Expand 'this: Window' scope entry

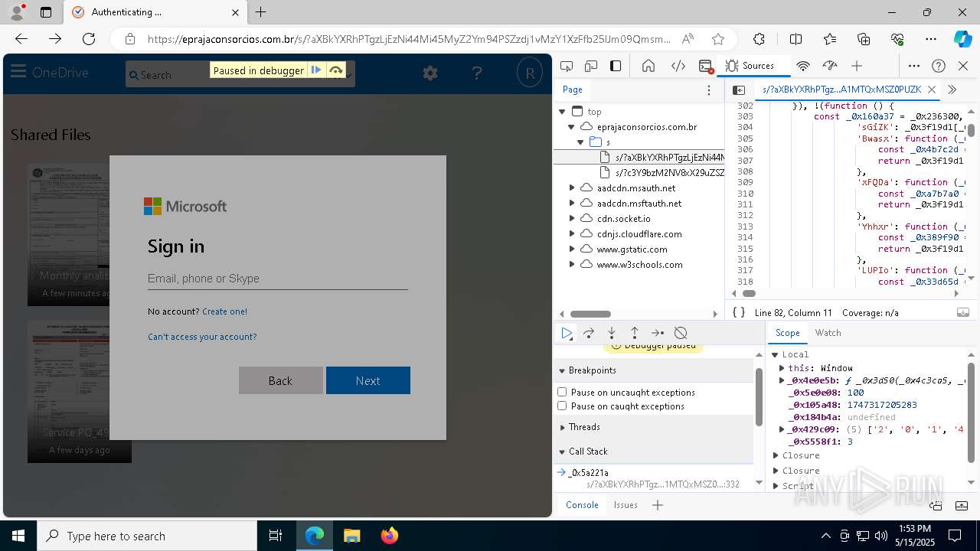coord(782,368)
